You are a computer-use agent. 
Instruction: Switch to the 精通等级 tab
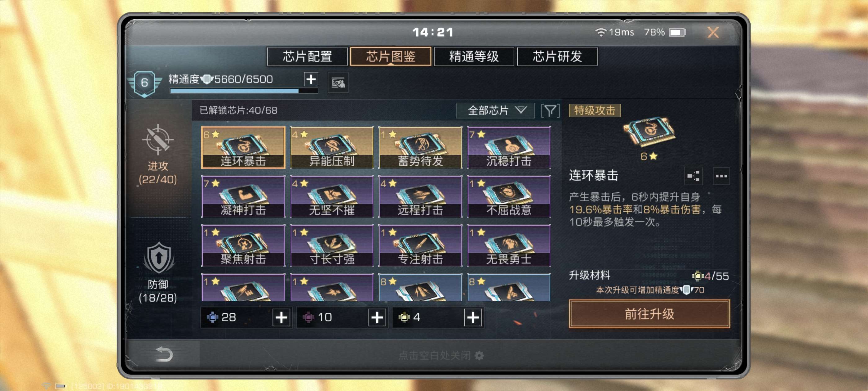(x=474, y=56)
